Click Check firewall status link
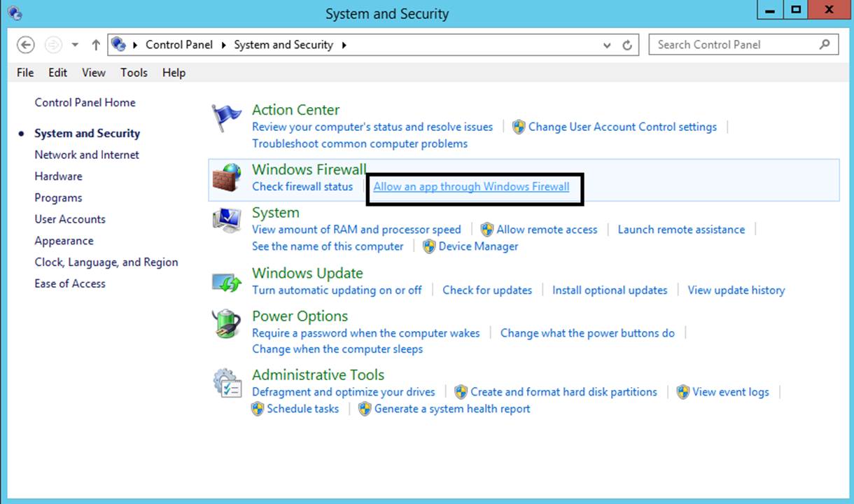 coord(302,187)
